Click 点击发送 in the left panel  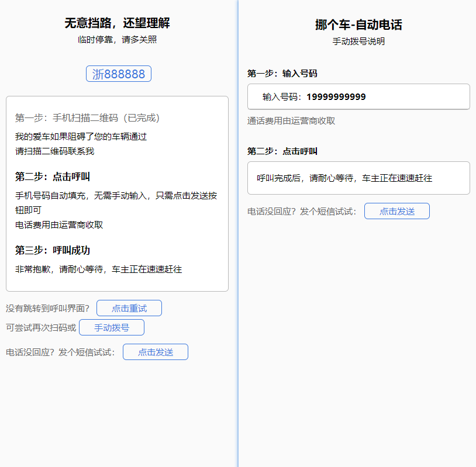pos(155,352)
